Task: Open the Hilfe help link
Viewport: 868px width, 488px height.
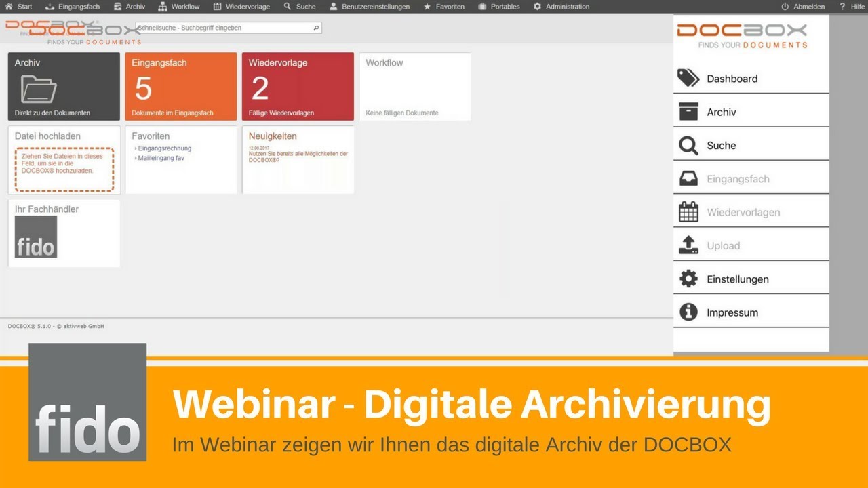Action: coord(852,6)
